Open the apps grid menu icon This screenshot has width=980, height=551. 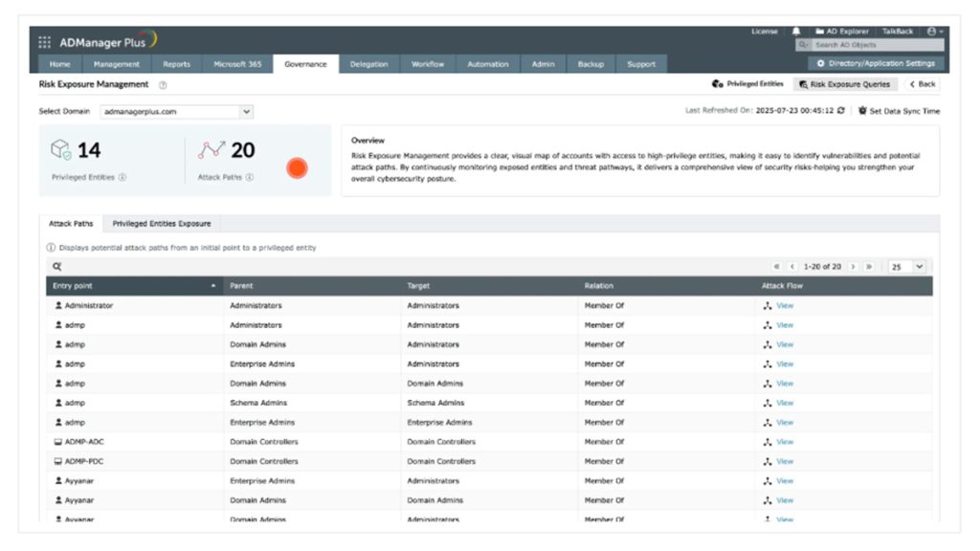pos(44,42)
